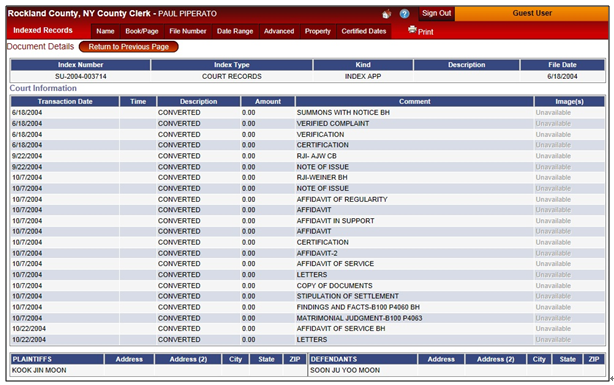Click the DEFENDANTS column header
This screenshot has height=385, width=614.
click(x=363, y=359)
